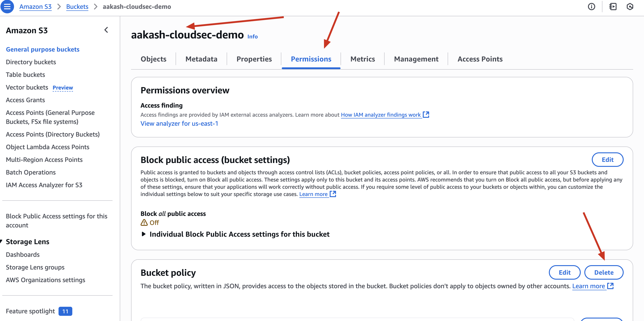Screen dimensions: 644x321
Task: Open the CloudShell panel icon
Action: [613, 7]
